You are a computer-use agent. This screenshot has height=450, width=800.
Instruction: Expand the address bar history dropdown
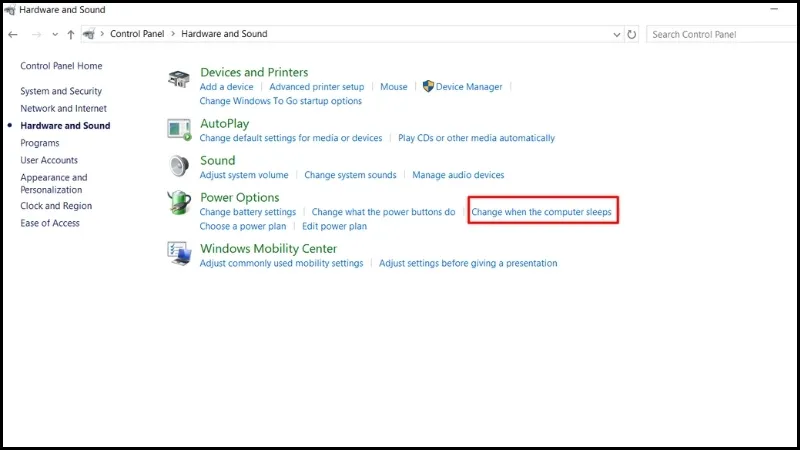pos(615,34)
